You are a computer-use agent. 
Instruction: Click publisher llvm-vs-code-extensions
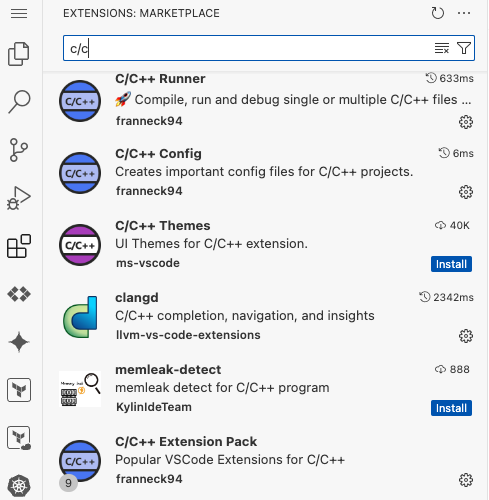click(188, 335)
